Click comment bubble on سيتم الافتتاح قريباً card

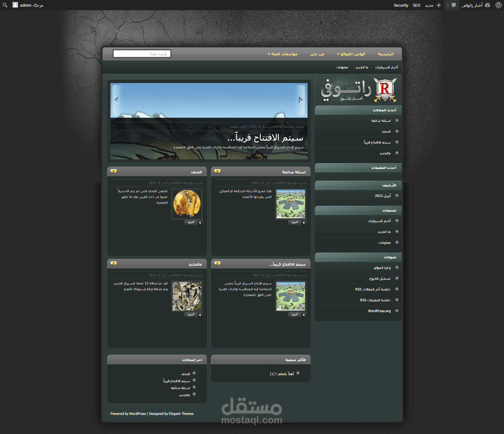[217, 263]
